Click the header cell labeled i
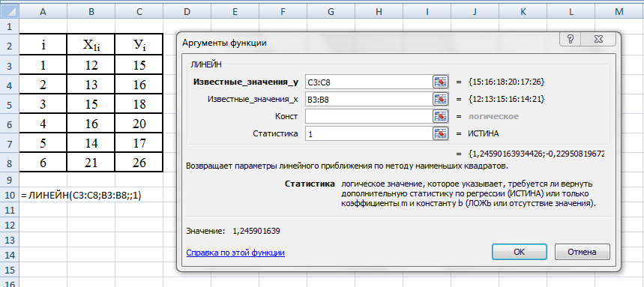This screenshot has width=644, height=287. pos(43,45)
